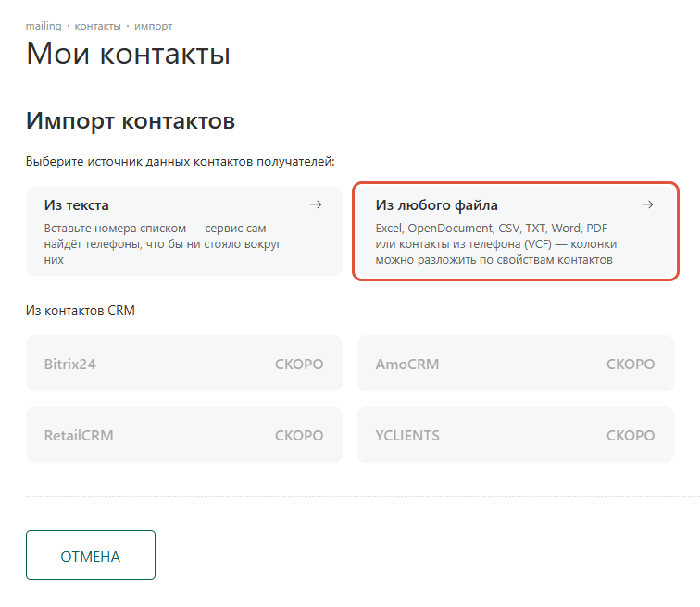Click 'СКОРО' label on the Bitrix24 card
The height and width of the screenshot is (607, 700).
click(x=299, y=365)
